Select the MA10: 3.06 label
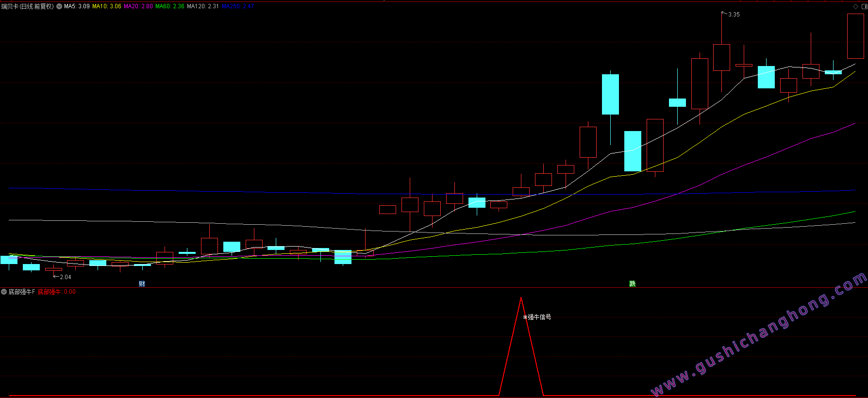868x398 pixels. [x=107, y=6]
